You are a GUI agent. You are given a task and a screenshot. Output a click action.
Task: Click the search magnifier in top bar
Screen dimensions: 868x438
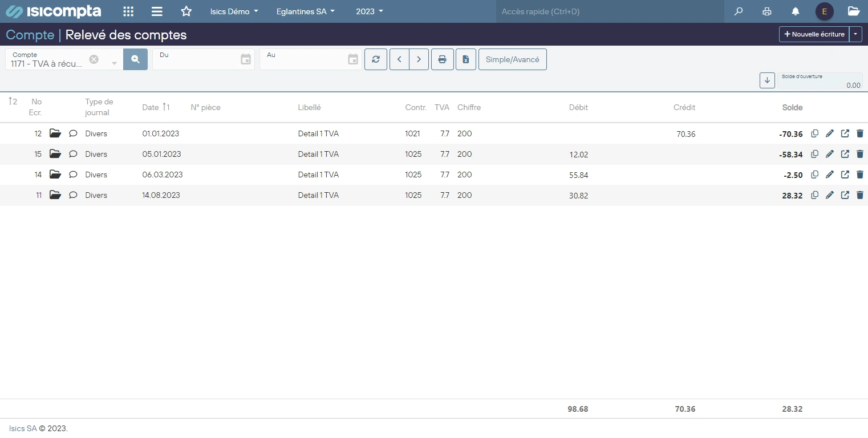click(739, 11)
